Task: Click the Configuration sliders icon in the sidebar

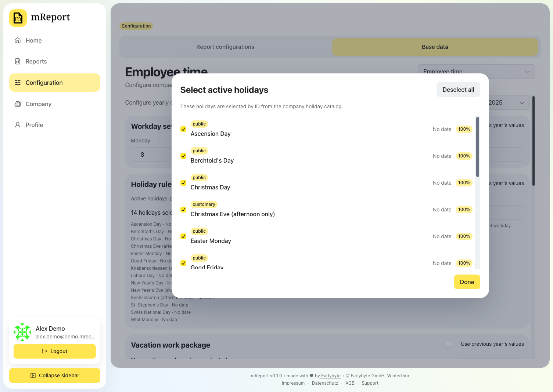Action: pyautogui.click(x=18, y=83)
